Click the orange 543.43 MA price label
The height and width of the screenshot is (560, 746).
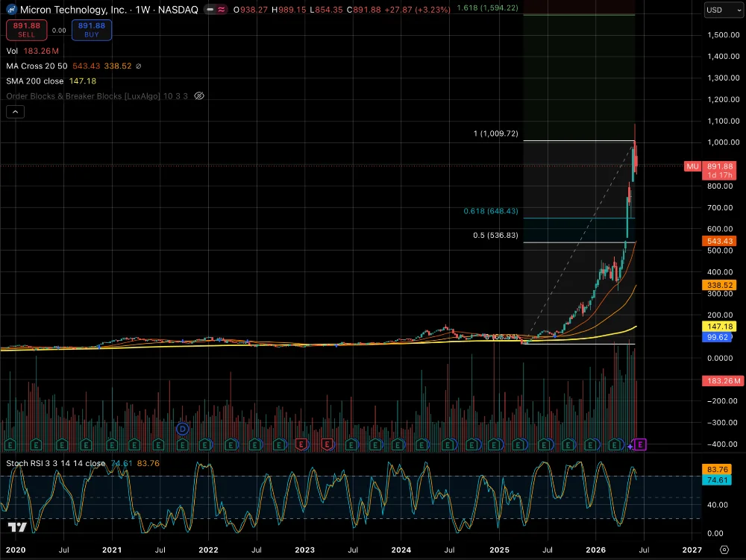coord(719,241)
